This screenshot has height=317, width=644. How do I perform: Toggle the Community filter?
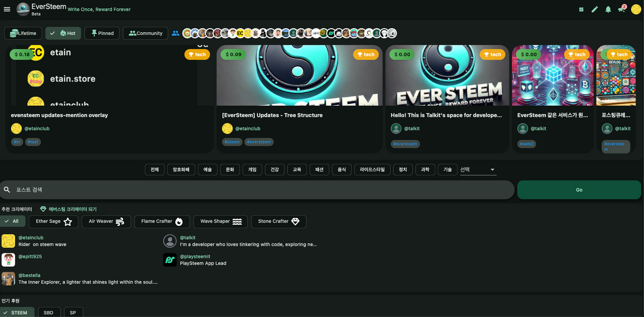tap(145, 33)
